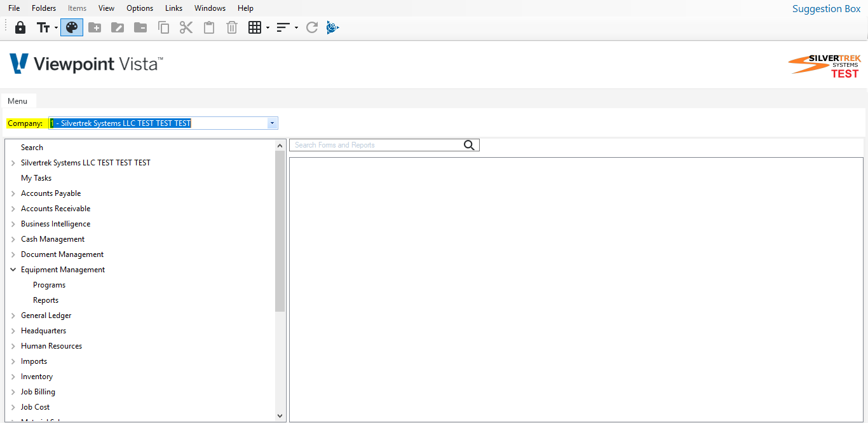Open the View menu
Viewport: 868px width, 423px height.
pyautogui.click(x=107, y=8)
